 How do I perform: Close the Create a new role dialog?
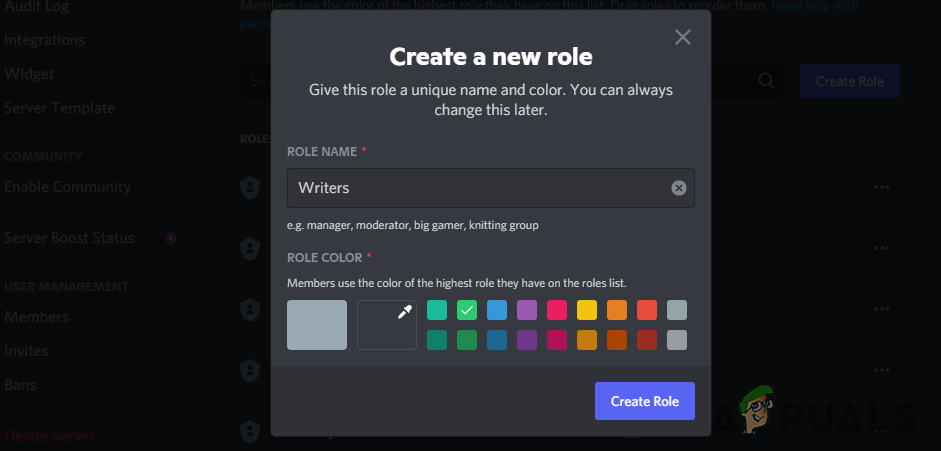point(682,38)
